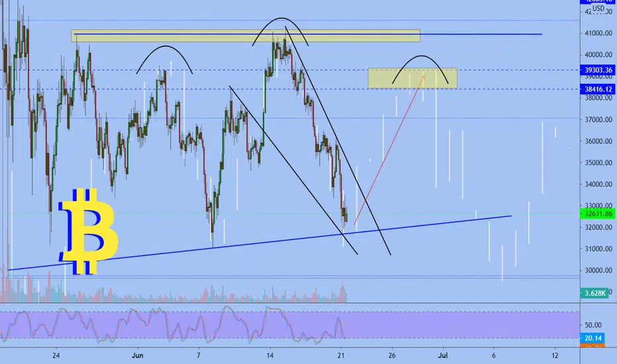Click the Jun label on time axis

point(137,355)
